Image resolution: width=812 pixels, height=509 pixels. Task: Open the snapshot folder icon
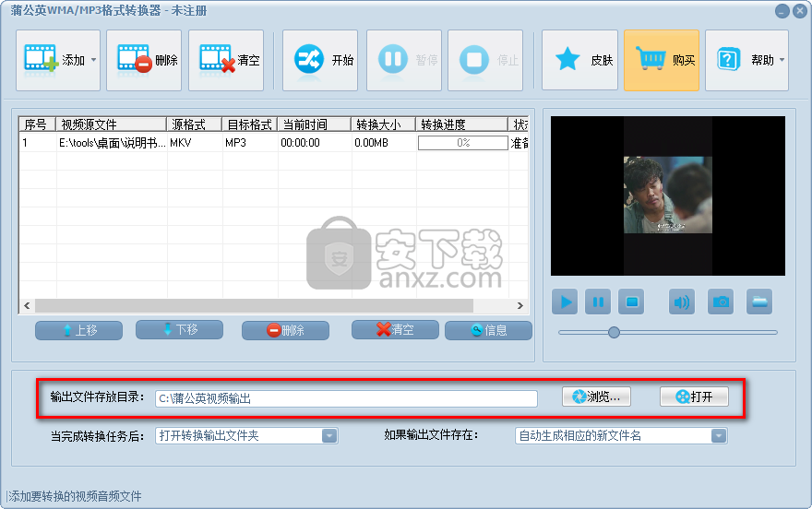click(x=759, y=302)
